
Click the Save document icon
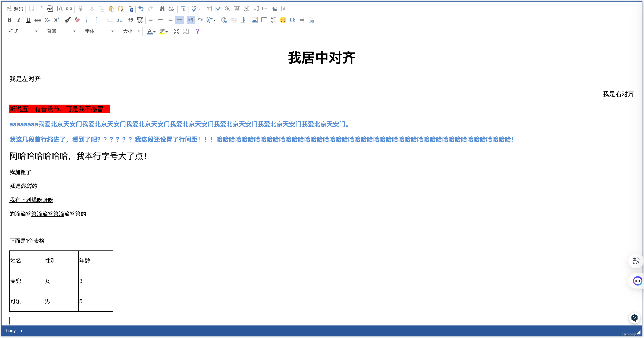tap(31, 9)
